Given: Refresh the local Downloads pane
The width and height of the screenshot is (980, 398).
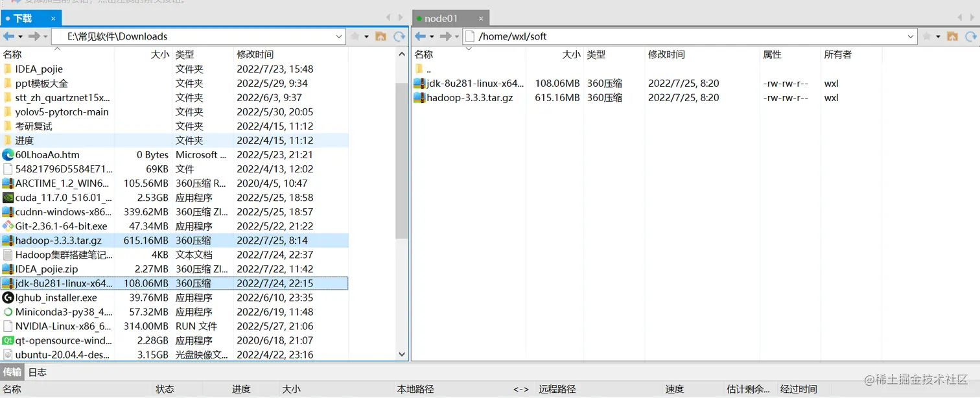Looking at the screenshot, I should pyautogui.click(x=399, y=36).
